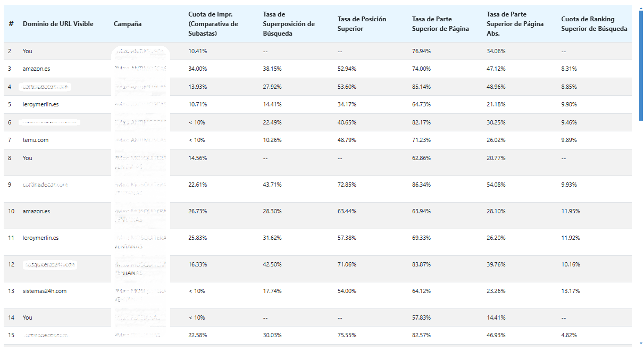644x351 pixels.
Task: Click 'Cuota de Ranking Superior de Búsqueda' header
Action: point(594,24)
